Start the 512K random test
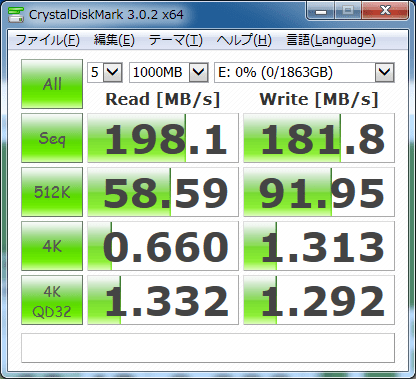Screen dimensions: 416x379 [x=52, y=192]
